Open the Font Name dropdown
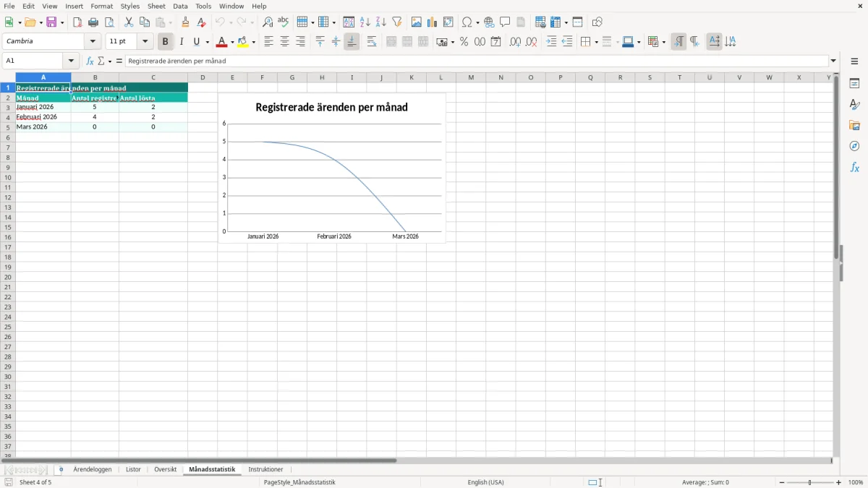868x488 pixels. click(x=93, y=42)
